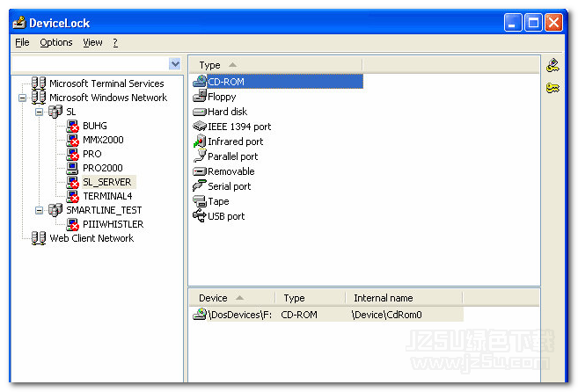Open the ? help menu
This screenshot has height=392, width=578.
pyautogui.click(x=115, y=43)
